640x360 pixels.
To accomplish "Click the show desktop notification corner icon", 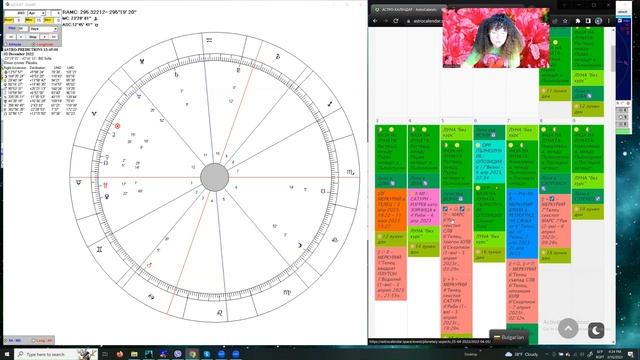I will point(631,354).
